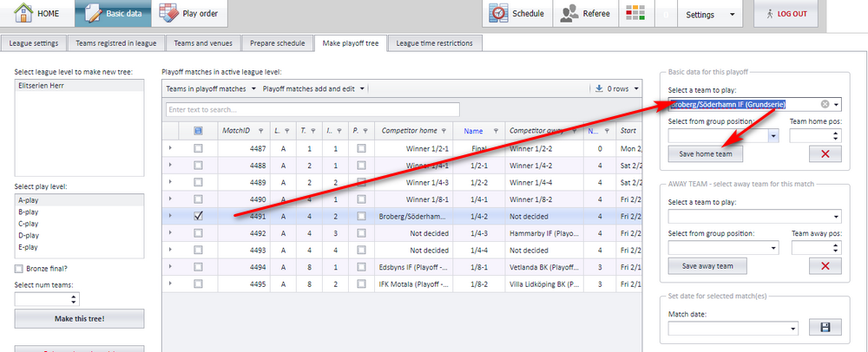The width and height of the screenshot is (868, 352).
Task: Select Vetlanda BK away competitor cell
Action: pos(545,267)
